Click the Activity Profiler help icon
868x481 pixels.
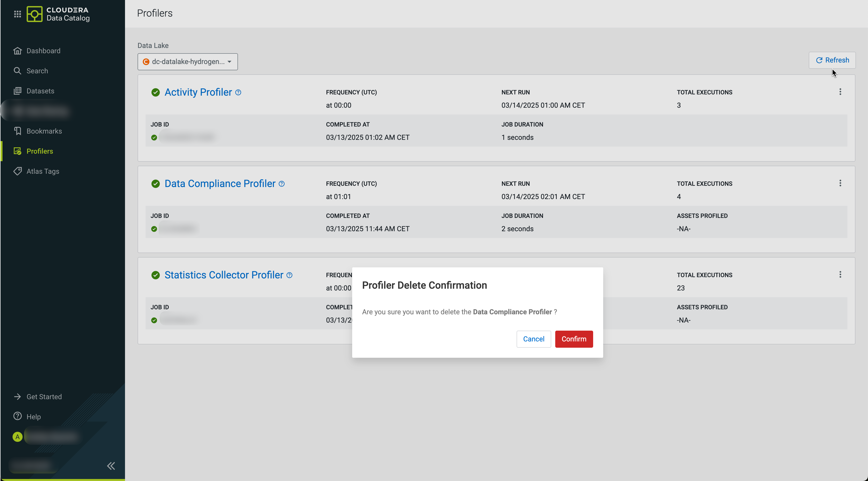(x=238, y=92)
